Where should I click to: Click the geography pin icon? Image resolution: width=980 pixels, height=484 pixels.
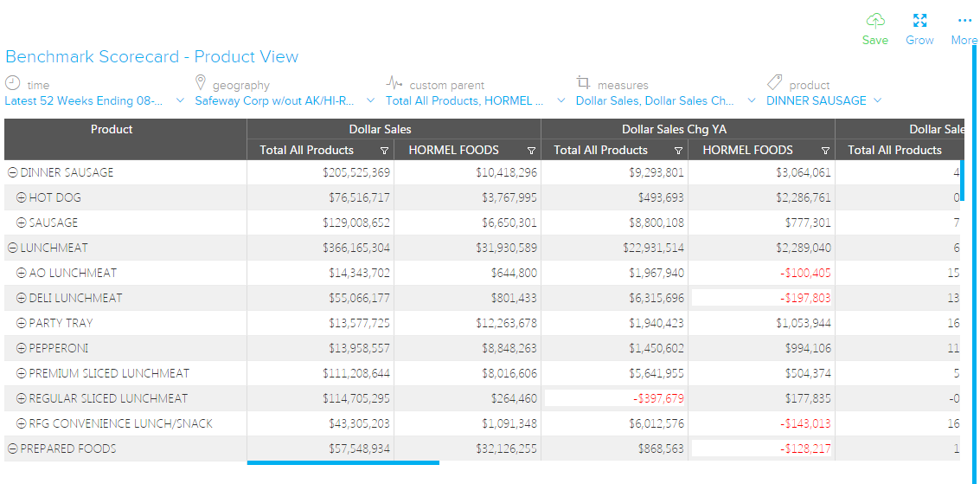pos(202,83)
